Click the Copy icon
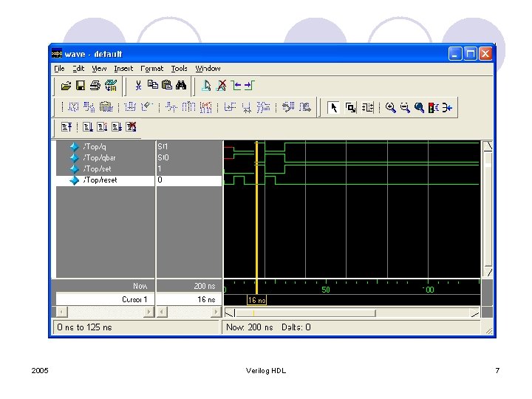The image size is (532, 399). pos(153,84)
